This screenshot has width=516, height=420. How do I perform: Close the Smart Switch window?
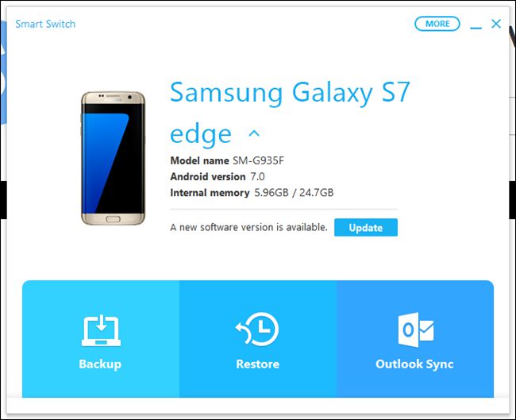click(x=496, y=24)
